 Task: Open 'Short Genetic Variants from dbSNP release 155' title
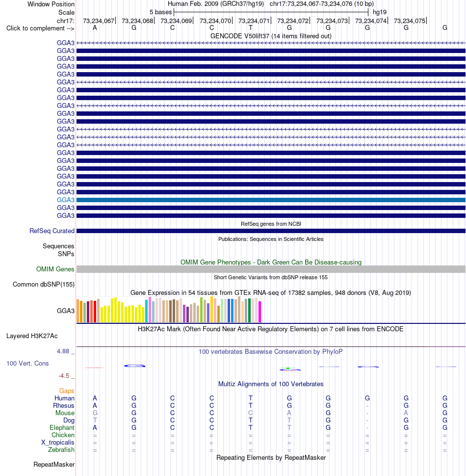click(x=271, y=277)
